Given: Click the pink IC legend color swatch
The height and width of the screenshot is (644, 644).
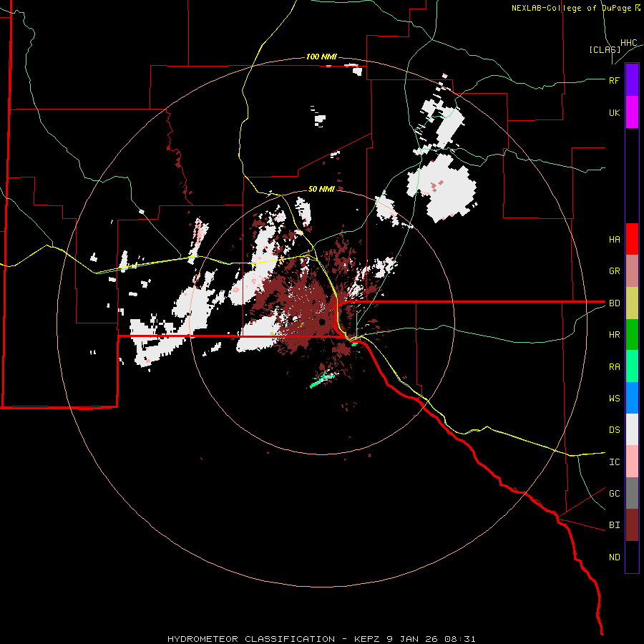Looking at the screenshot, I should coord(632,462).
